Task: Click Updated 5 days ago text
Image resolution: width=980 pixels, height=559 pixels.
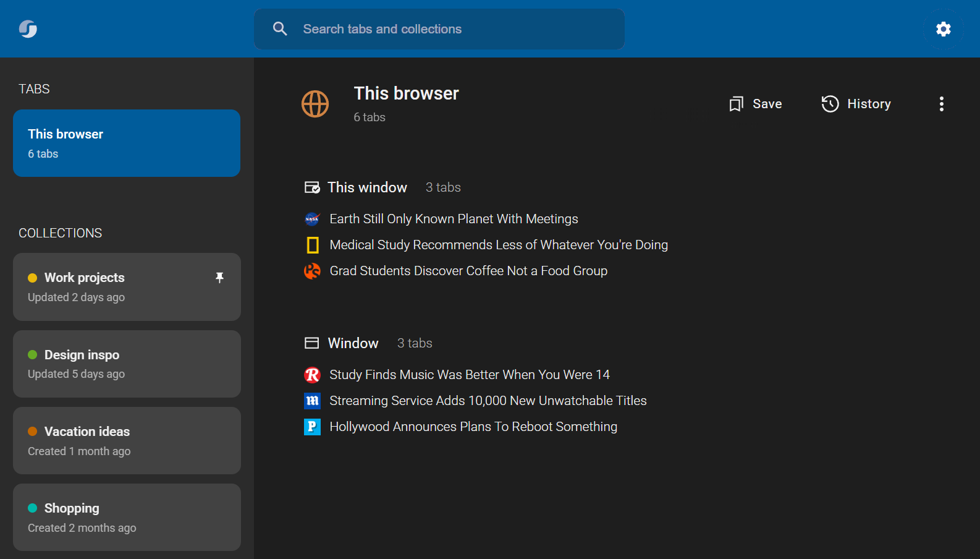Action: tap(76, 374)
